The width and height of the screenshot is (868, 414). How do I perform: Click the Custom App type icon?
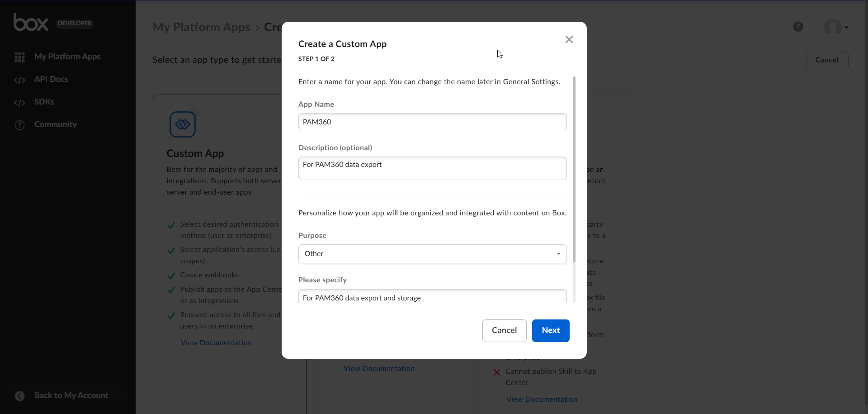[x=183, y=124]
